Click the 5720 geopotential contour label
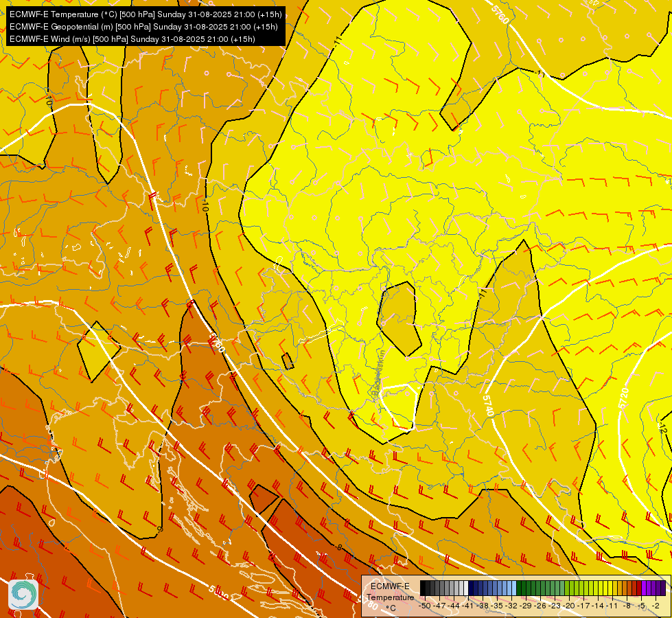This screenshot has height=618, width=672. click(x=623, y=398)
